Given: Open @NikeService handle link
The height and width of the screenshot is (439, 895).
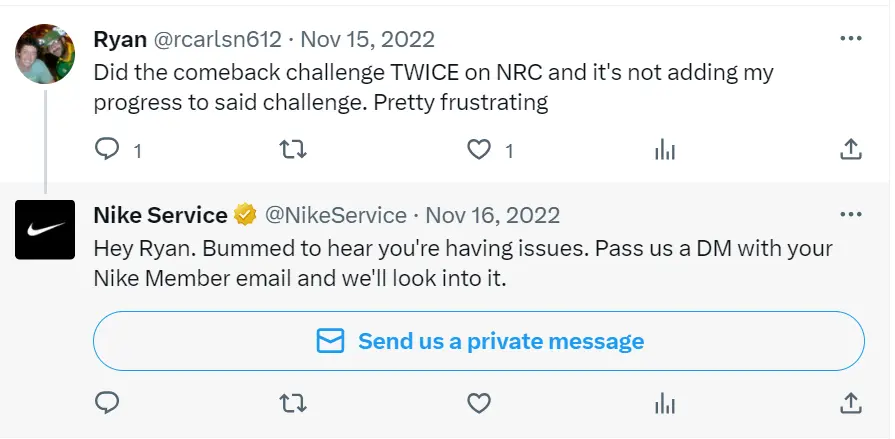Looking at the screenshot, I should pyautogui.click(x=335, y=215).
